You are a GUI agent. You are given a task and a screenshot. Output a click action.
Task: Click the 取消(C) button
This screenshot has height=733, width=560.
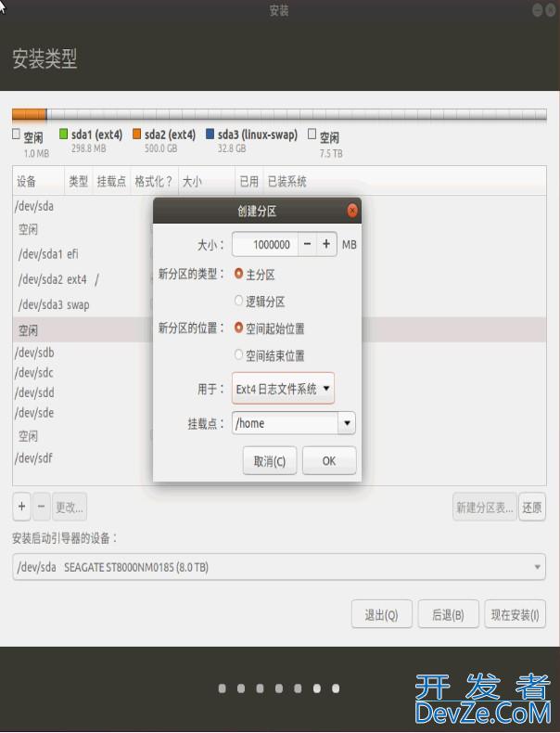click(270, 461)
